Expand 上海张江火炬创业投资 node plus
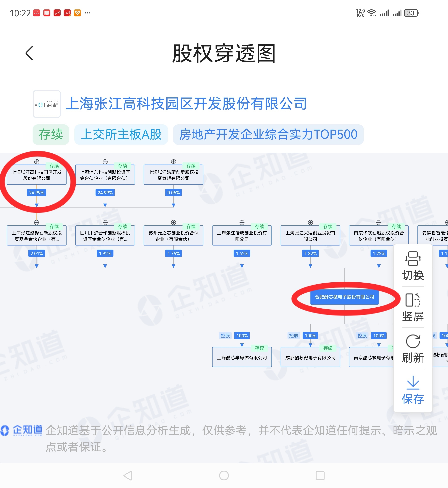448x488 pixels. pyautogui.click(x=310, y=223)
